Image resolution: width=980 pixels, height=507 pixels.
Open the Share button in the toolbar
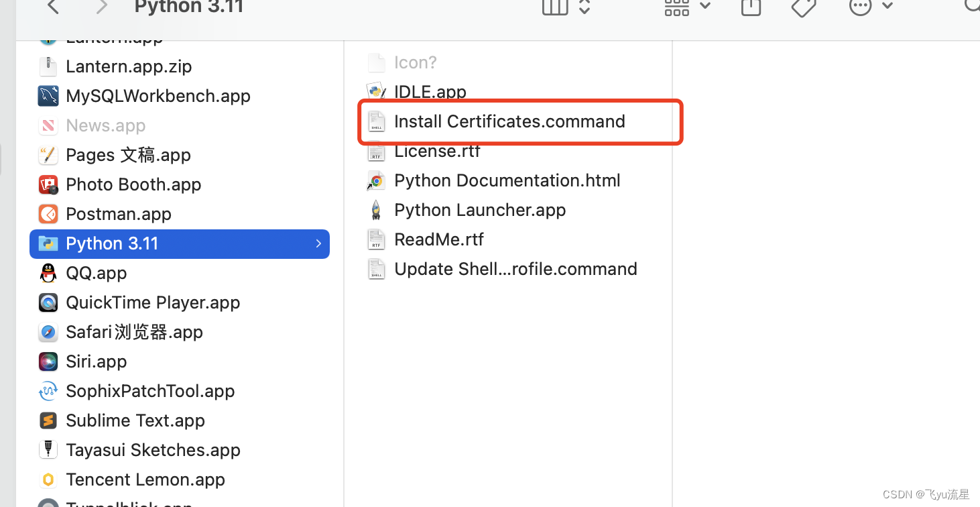pyautogui.click(x=750, y=9)
